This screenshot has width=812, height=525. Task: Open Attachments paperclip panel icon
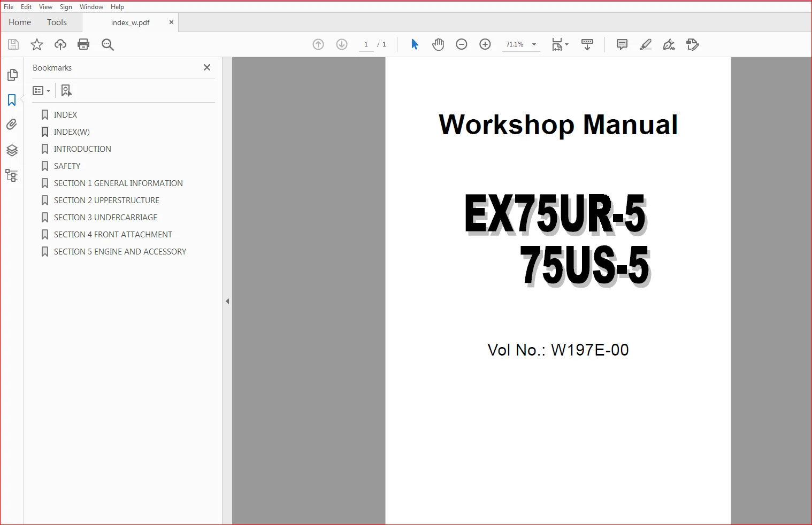(x=12, y=125)
